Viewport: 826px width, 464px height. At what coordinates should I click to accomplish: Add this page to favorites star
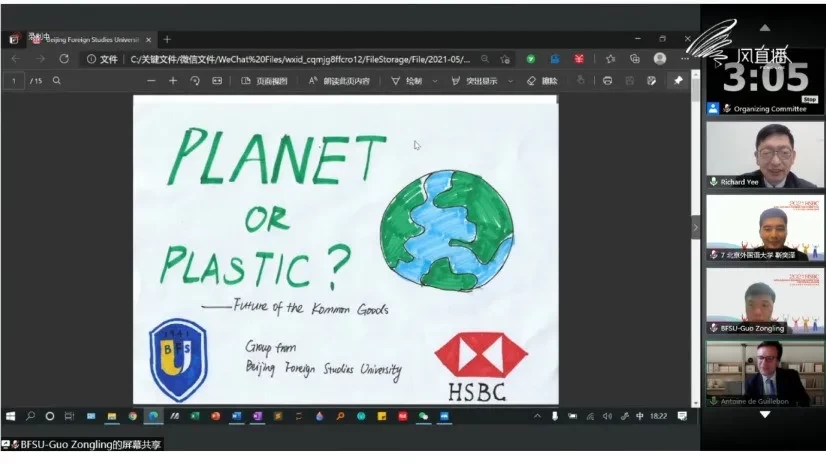(505, 59)
